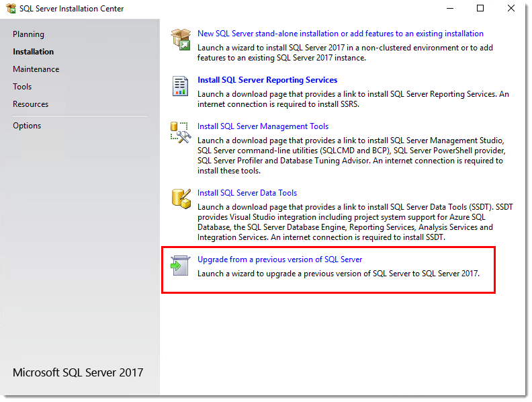Click the 'Microsoft SQL Server 2017' footer label
The image size is (532, 402).
coord(78,372)
